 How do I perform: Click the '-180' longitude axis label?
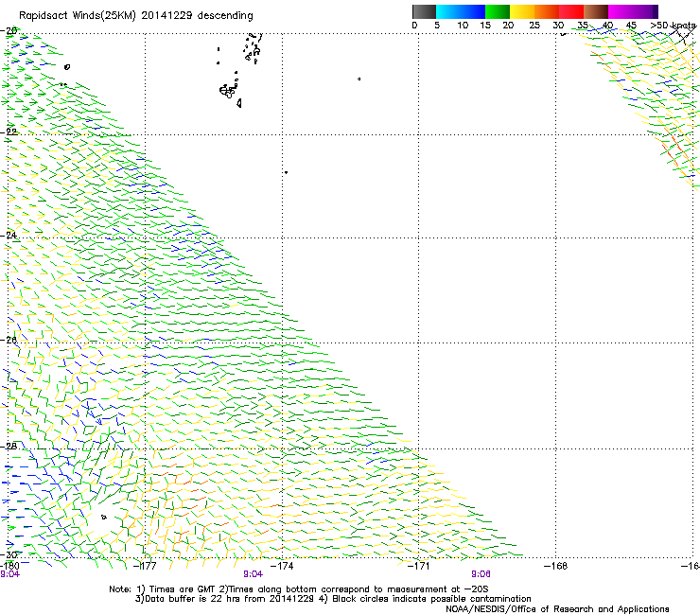point(9,566)
